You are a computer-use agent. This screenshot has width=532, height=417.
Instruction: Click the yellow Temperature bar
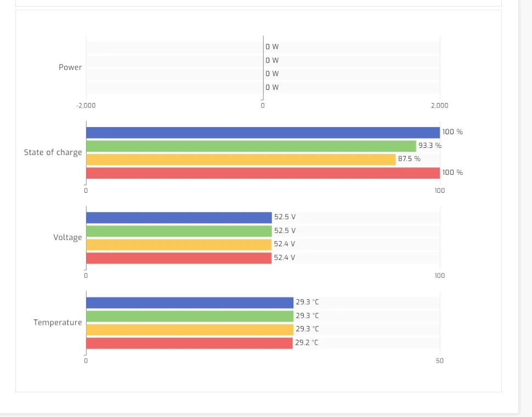[190, 329]
